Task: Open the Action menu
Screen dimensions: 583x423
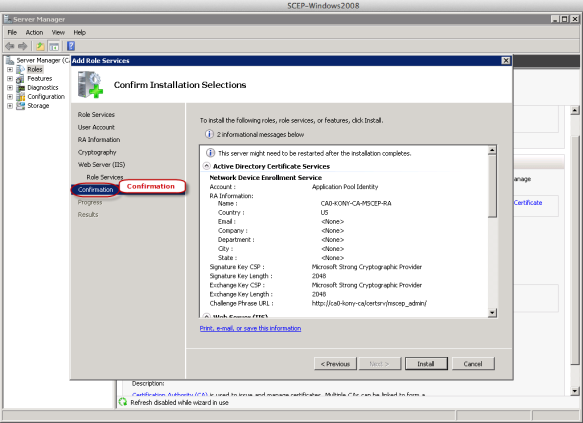Action: pyautogui.click(x=34, y=32)
